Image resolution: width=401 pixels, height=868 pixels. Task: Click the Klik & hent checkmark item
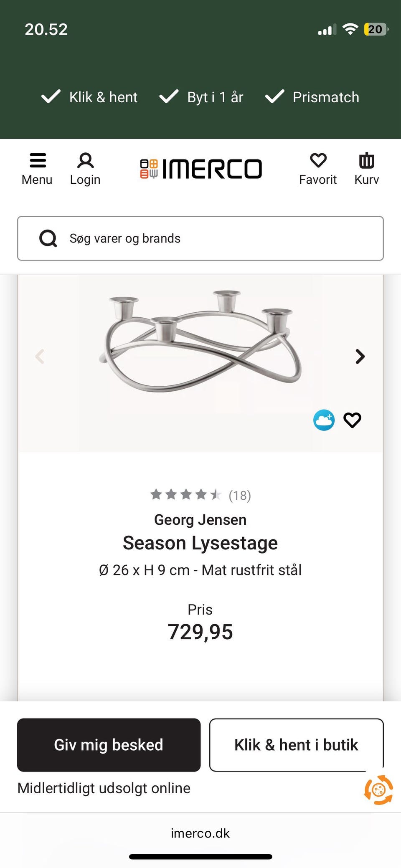click(89, 97)
